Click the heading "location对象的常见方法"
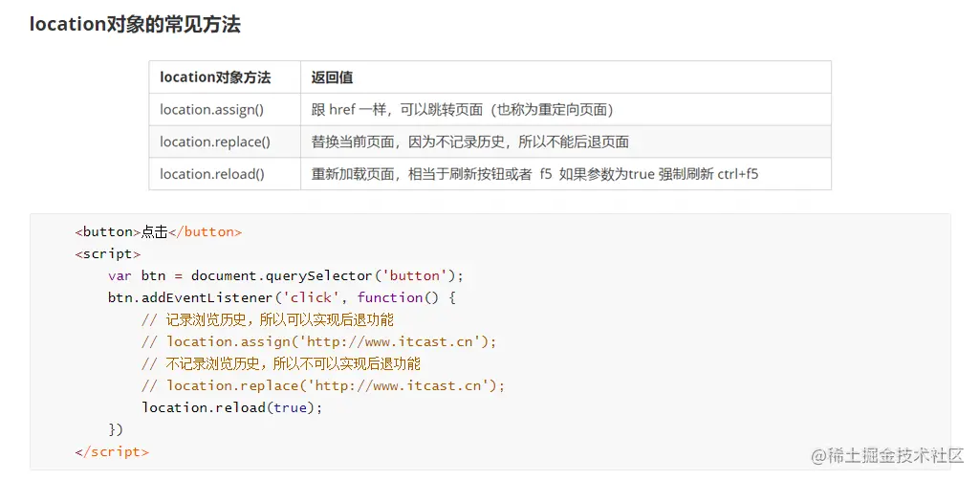 (135, 25)
